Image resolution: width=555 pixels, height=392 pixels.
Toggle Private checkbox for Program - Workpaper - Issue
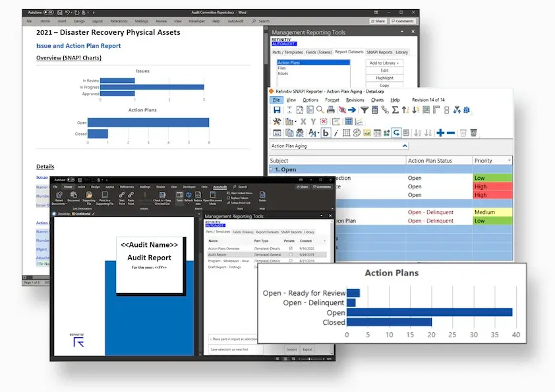291,261
